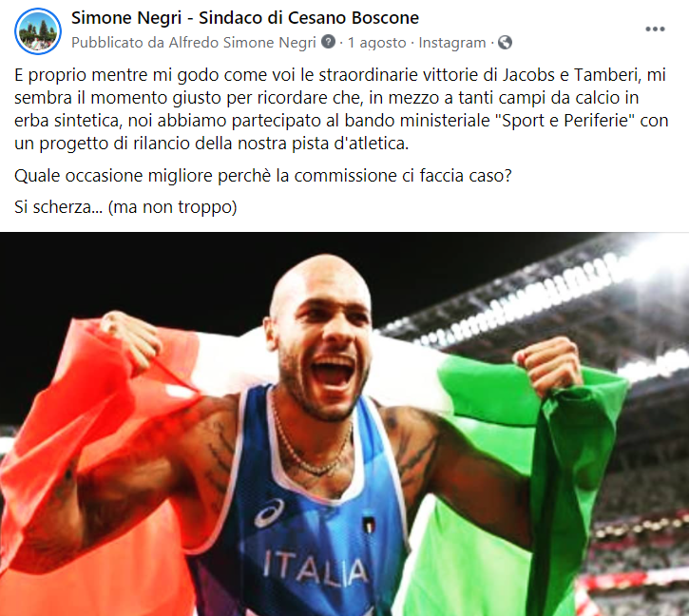Click the "Si scherza... (ma non troppo)" line

pos(125,206)
